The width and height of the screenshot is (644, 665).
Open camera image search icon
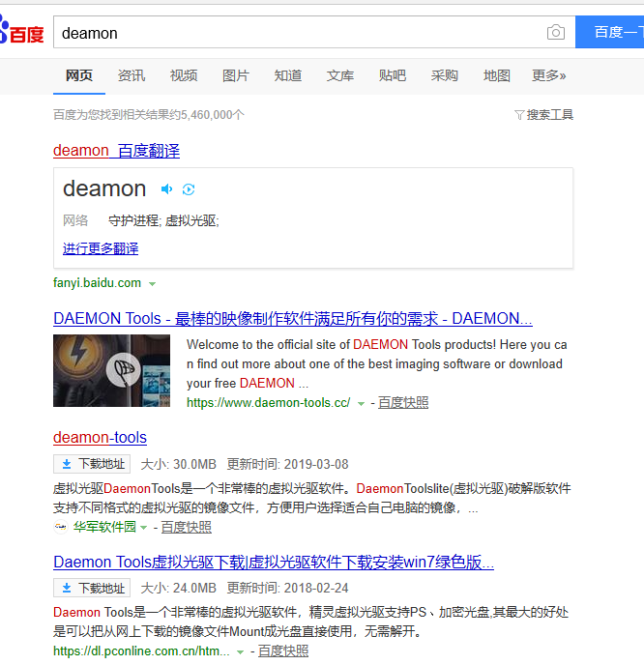(x=555, y=33)
